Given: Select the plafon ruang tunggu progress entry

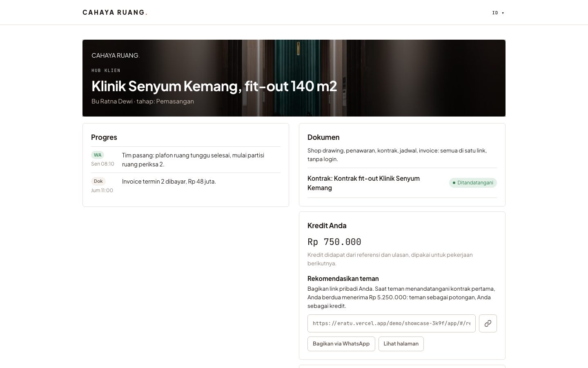Looking at the screenshot, I should click(x=186, y=159).
